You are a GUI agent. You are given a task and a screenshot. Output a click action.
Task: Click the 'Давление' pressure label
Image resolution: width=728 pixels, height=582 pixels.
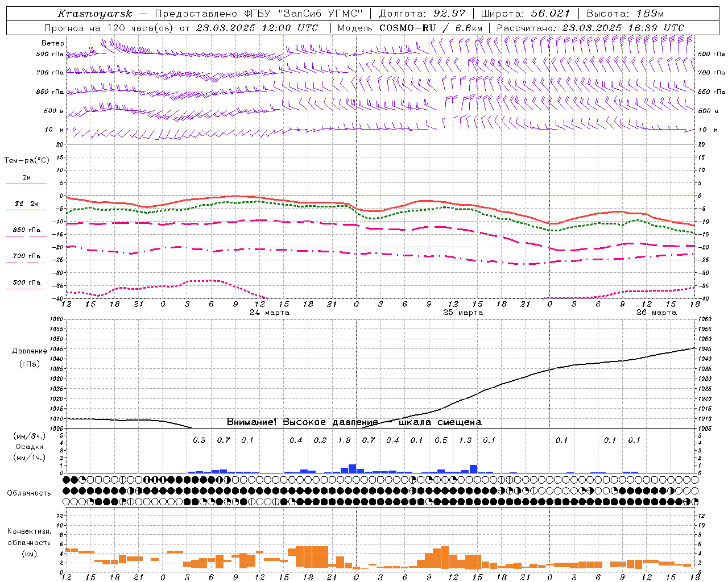(x=30, y=351)
